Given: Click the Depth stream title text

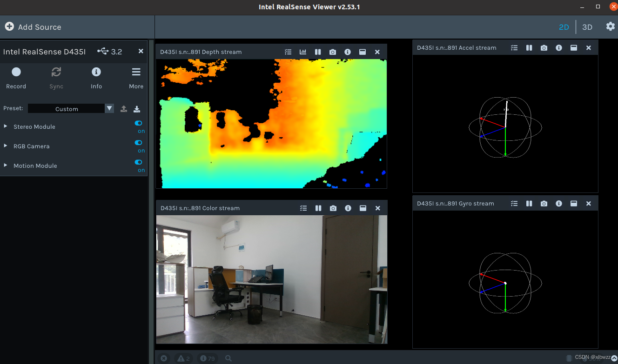Looking at the screenshot, I should click(201, 52).
